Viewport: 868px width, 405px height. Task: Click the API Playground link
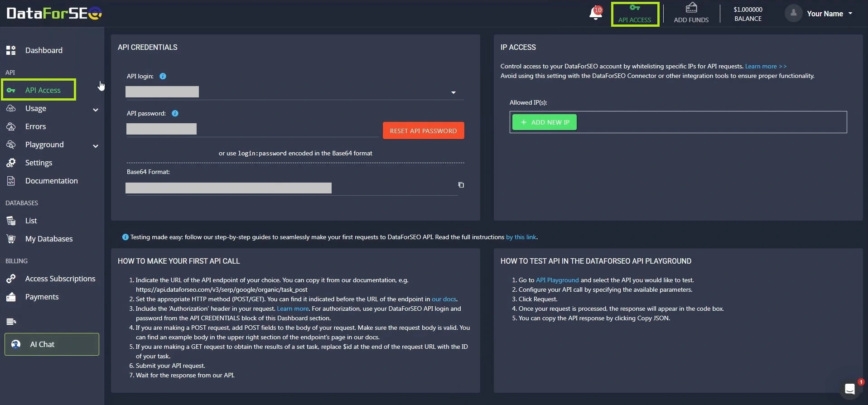pos(557,280)
